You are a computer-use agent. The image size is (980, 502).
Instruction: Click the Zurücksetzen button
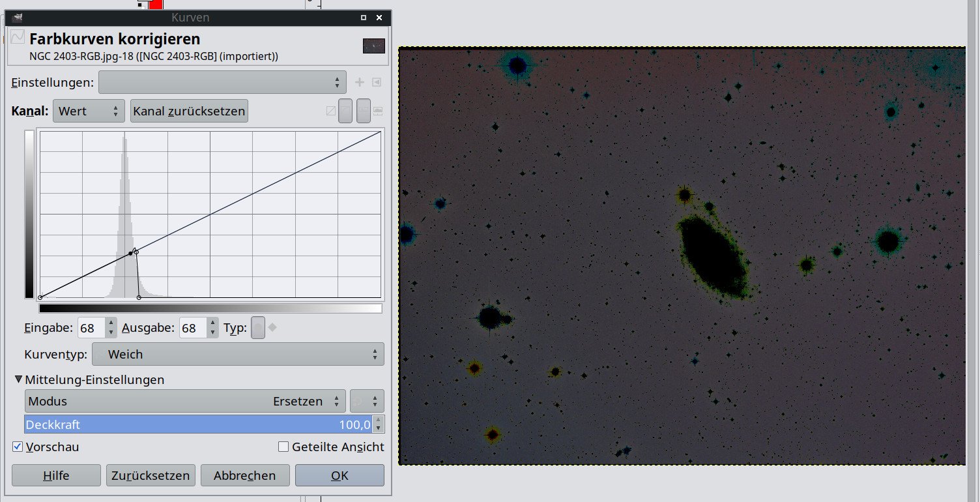tap(151, 475)
